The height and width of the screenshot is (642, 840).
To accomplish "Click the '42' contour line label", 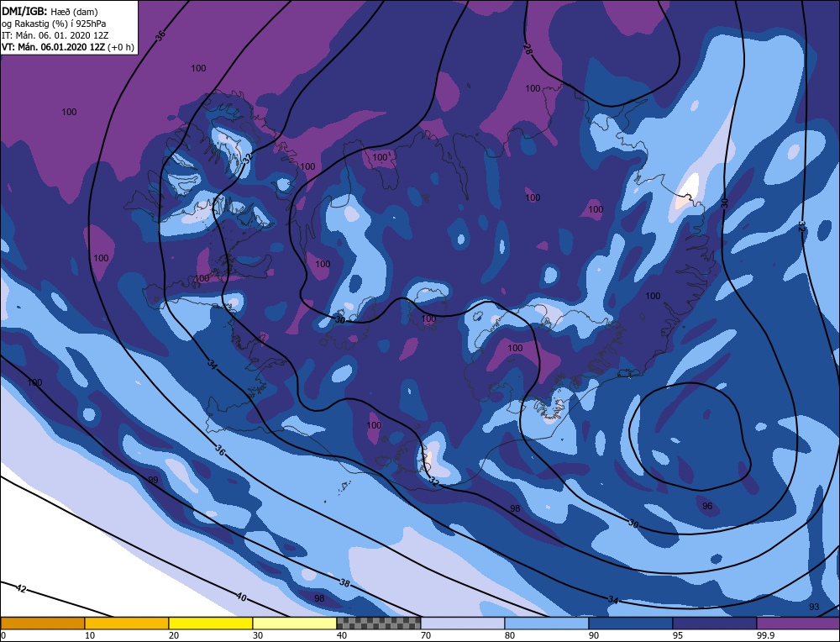I will point(21,588).
